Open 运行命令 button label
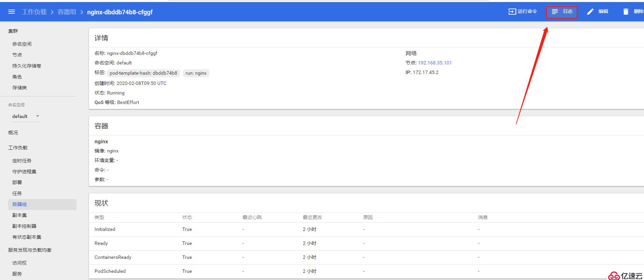 point(527,12)
